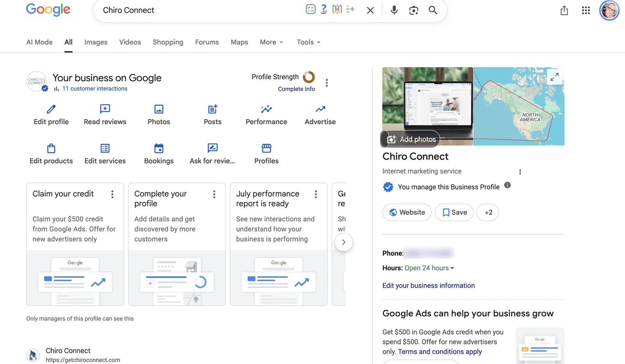This screenshot has width=625, height=364.
Task: Open the Photos icon in business tools
Action: pos(159,109)
